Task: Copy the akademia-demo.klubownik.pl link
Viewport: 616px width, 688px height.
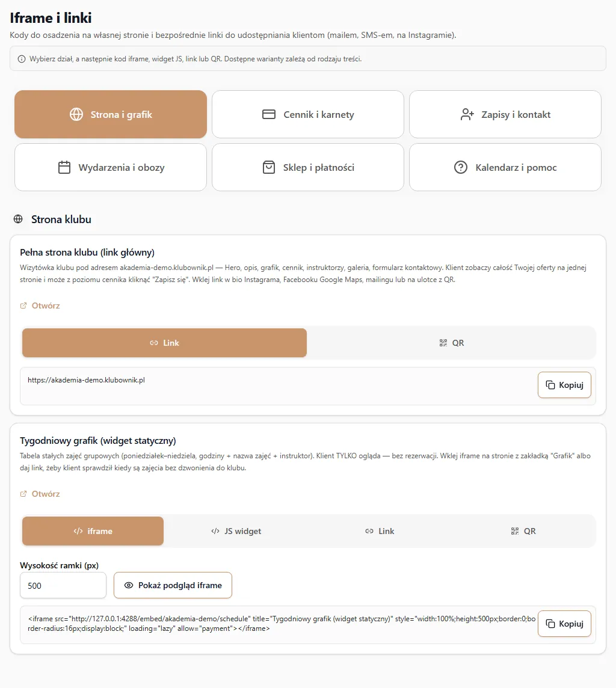Action: pyautogui.click(x=564, y=385)
